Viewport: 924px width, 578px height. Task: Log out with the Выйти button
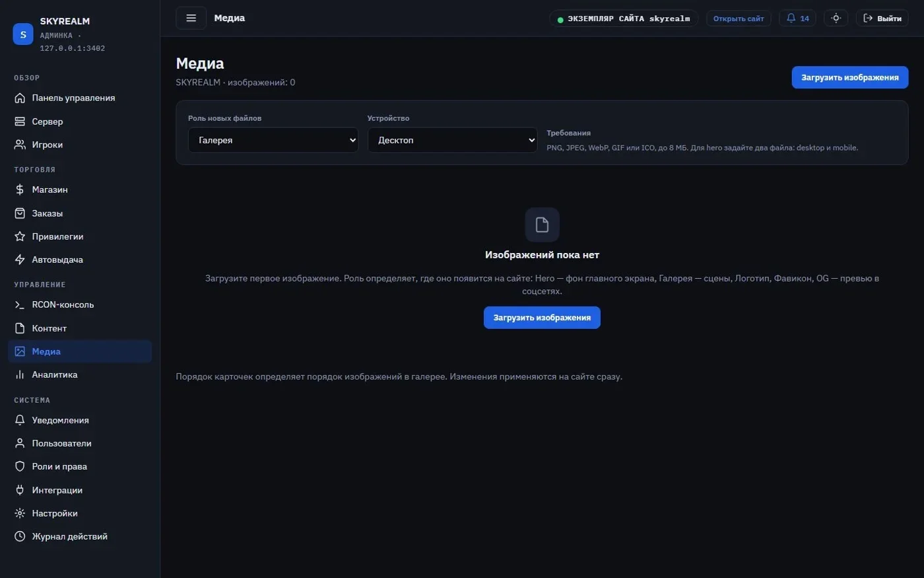(882, 18)
